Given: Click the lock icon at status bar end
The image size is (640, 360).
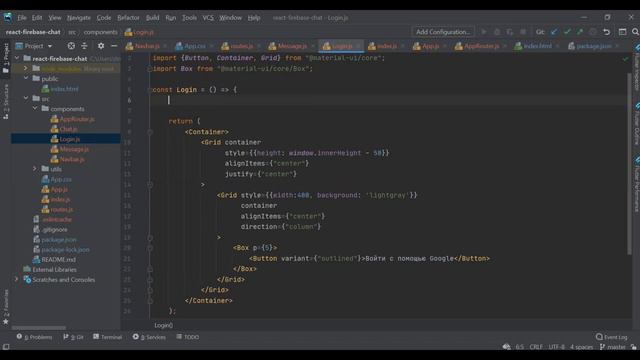Looking at the screenshot, I should pos(633,347).
